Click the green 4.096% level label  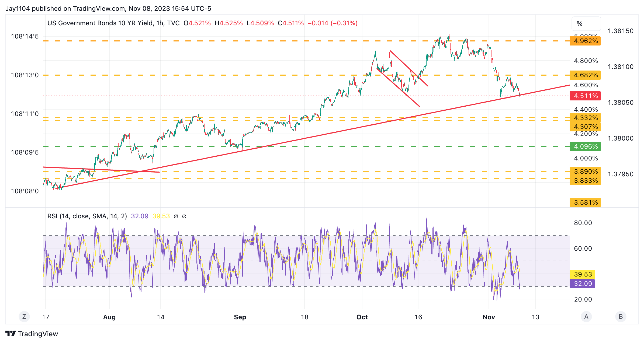tap(585, 146)
